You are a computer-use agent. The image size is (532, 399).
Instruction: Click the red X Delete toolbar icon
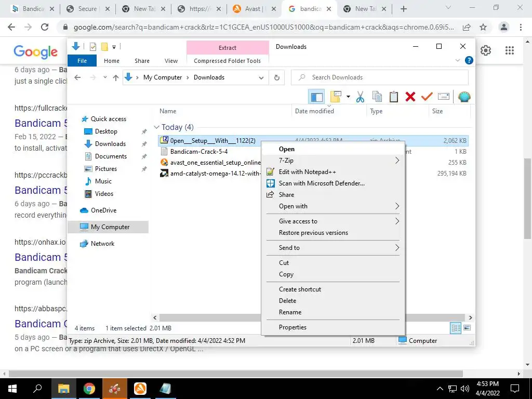coord(410,97)
